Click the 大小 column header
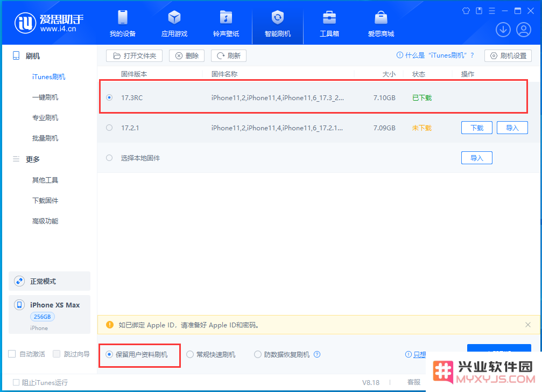Image resolution: width=542 pixels, height=392 pixels. pos(389,74)
